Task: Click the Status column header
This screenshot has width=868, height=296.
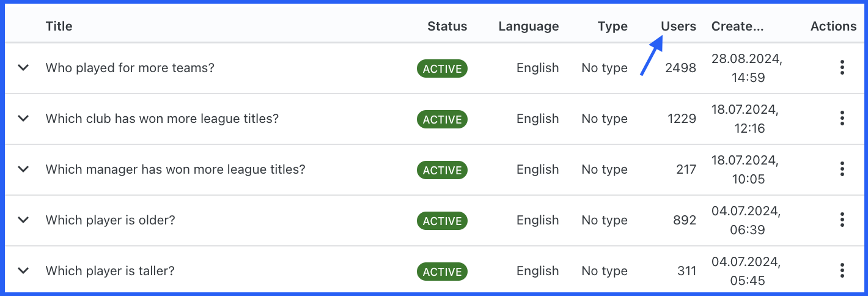Action: 447,26
